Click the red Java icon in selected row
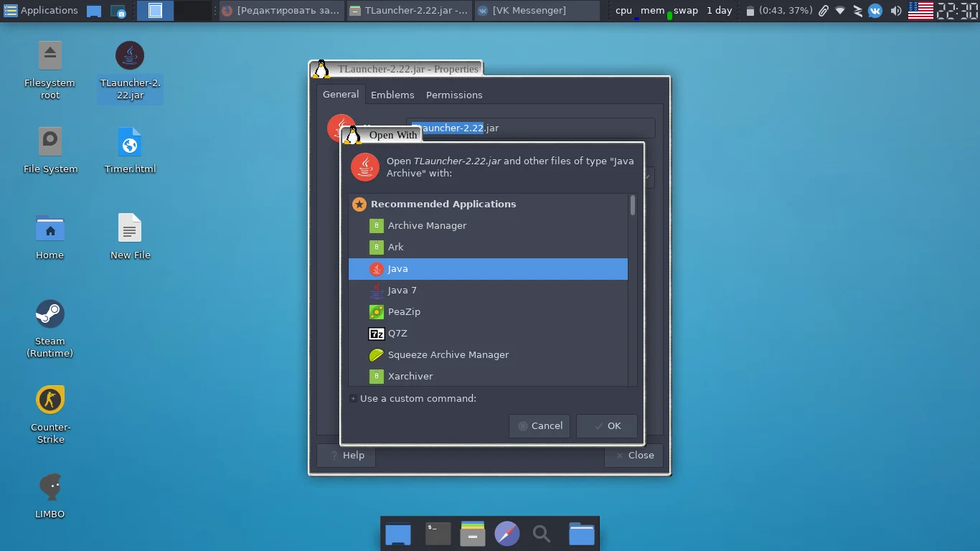 pos(377,268)
